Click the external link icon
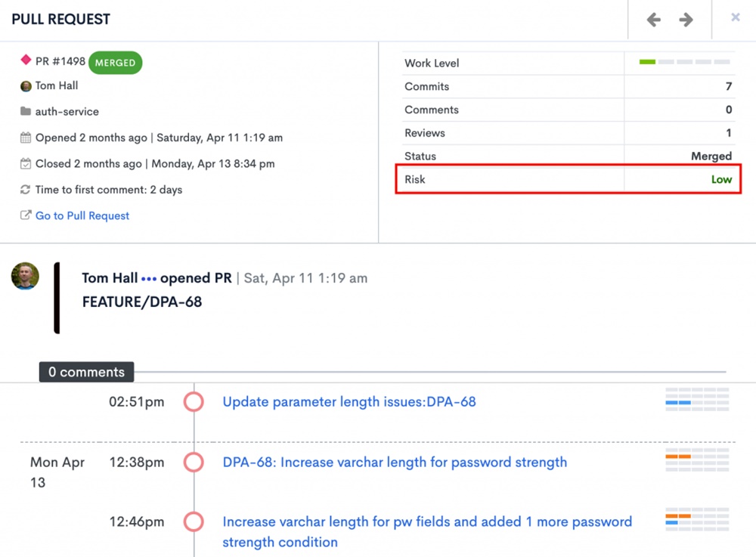Image resolution: width=756 pixels, height=557 pixels. [x=26, y=215]
